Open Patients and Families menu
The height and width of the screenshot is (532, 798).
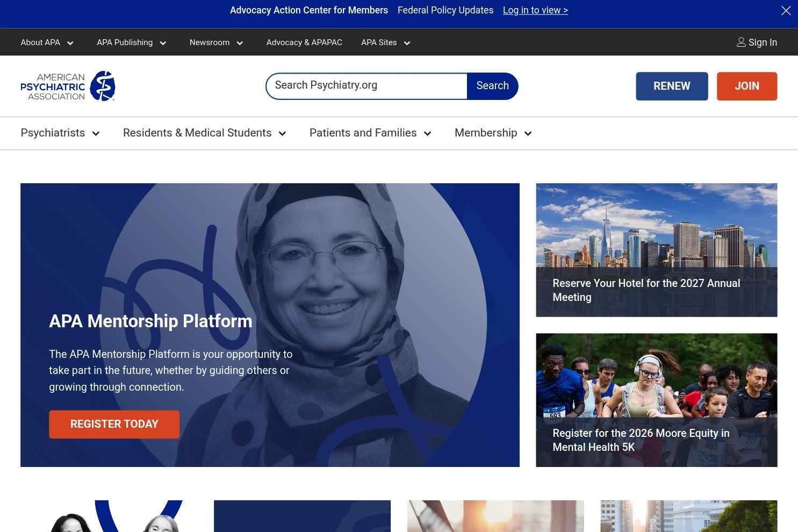click(363, 133)
